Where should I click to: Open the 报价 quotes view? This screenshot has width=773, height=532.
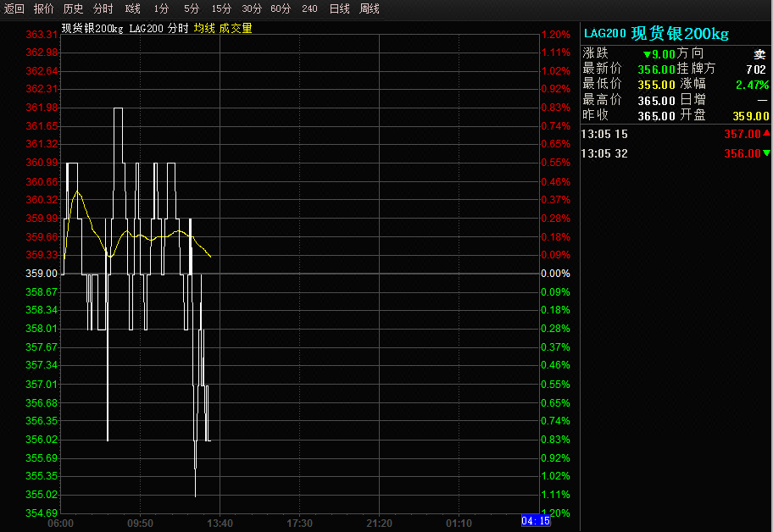43,8
